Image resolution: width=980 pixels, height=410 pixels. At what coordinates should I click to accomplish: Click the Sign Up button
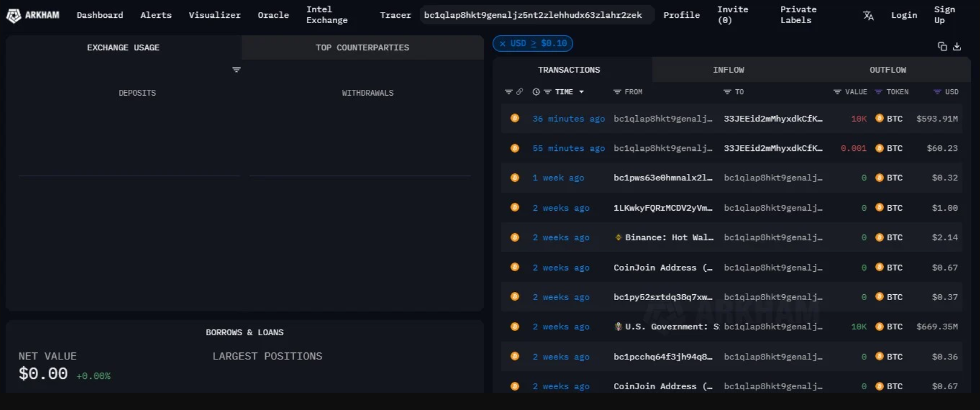click(x=944, y=15)
